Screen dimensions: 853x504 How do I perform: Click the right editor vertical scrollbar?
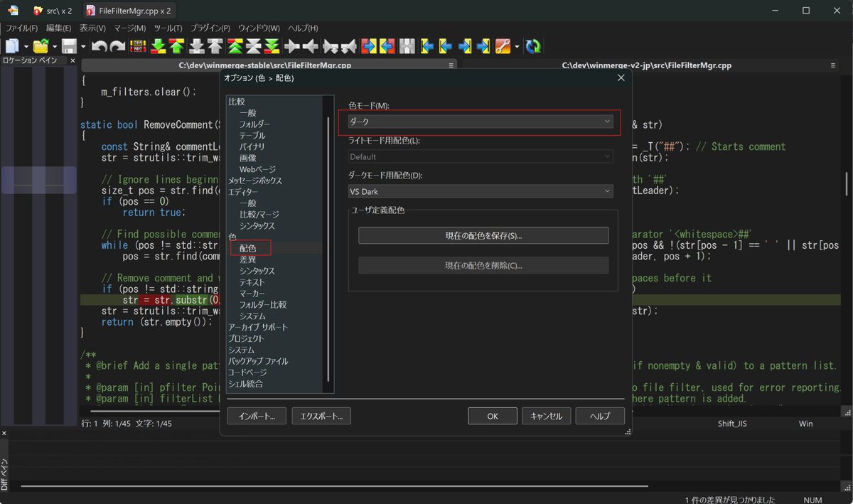pos(846,185)
